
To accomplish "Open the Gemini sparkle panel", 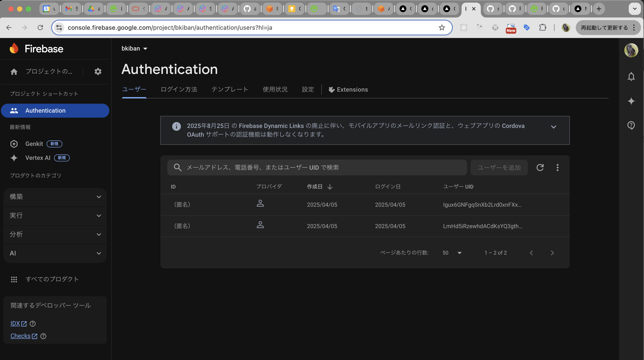I will (x=631, y=101).
